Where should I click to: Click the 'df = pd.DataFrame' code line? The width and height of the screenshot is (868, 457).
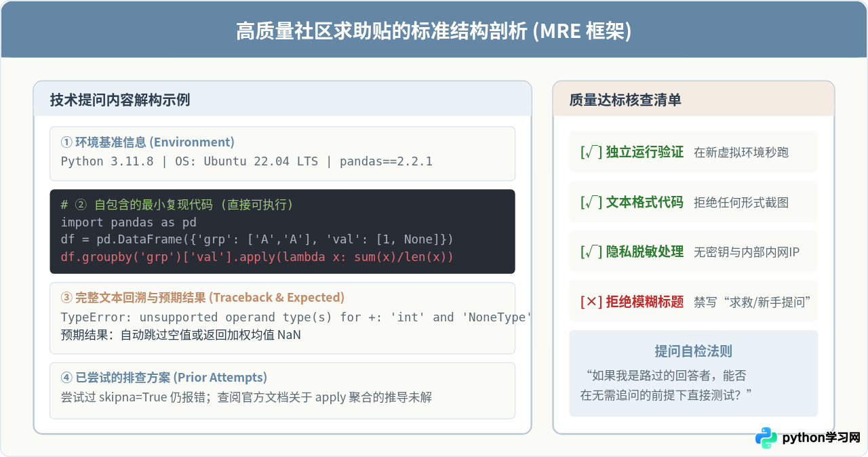(x=257, y=239)
